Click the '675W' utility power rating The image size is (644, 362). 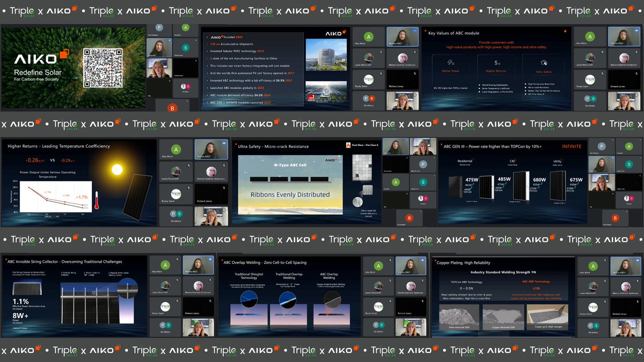click(575, 180)
